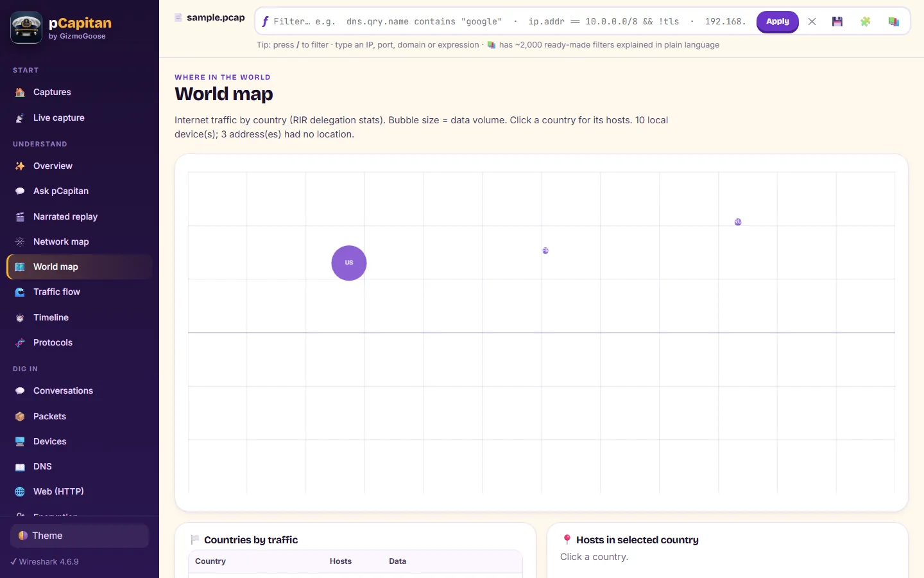This screenshot has width=924, height=578.
Task: Click the 'World map' page heading
Action: point(224,94)
